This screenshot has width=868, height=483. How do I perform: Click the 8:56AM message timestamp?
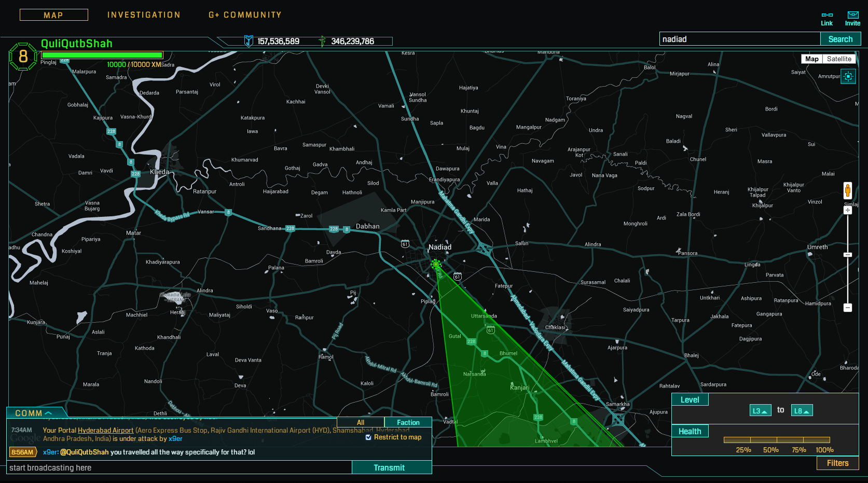point(22,452)
